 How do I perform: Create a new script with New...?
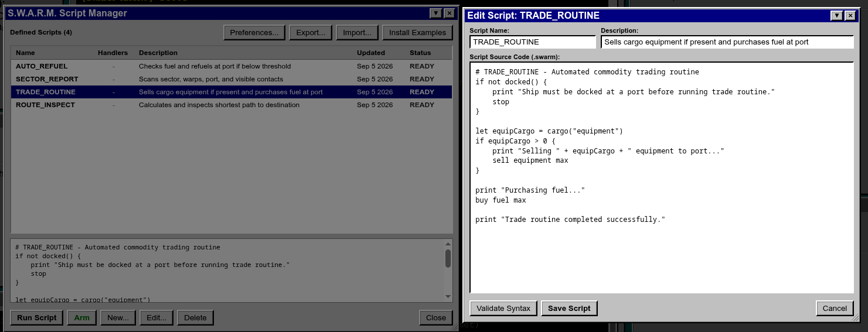tap(118, 317)
